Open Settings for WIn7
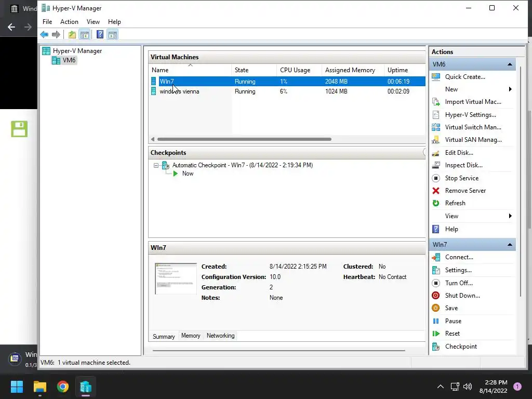The width and height of the screenshot is (532, 399). [458, 270]
